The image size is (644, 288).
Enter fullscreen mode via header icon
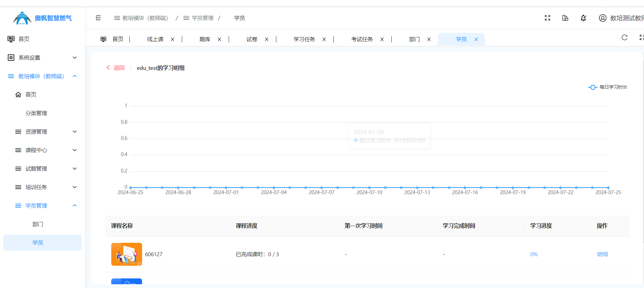pos(547,18)
